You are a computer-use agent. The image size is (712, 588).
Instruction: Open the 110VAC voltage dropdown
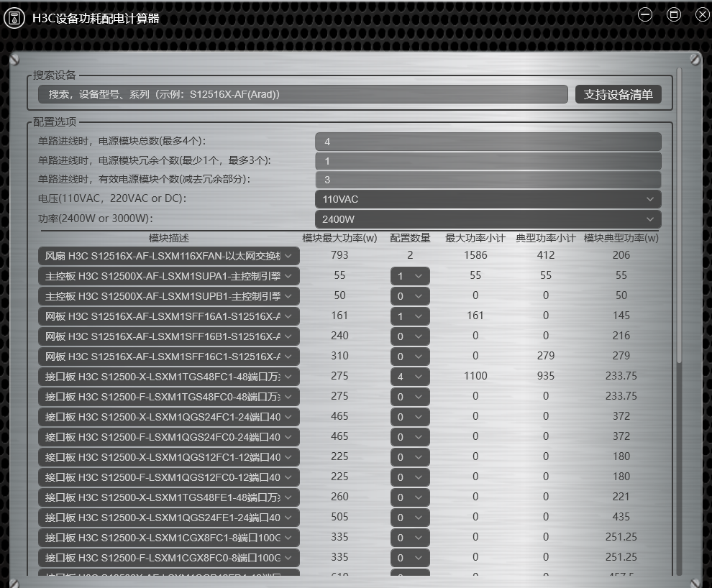click(x=488, y=199)
